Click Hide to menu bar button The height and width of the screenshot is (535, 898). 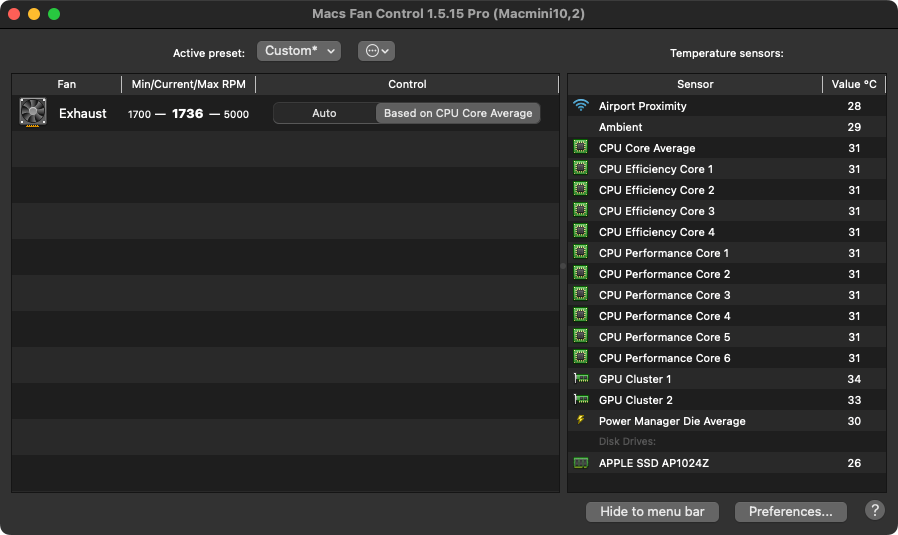[652, 512]
